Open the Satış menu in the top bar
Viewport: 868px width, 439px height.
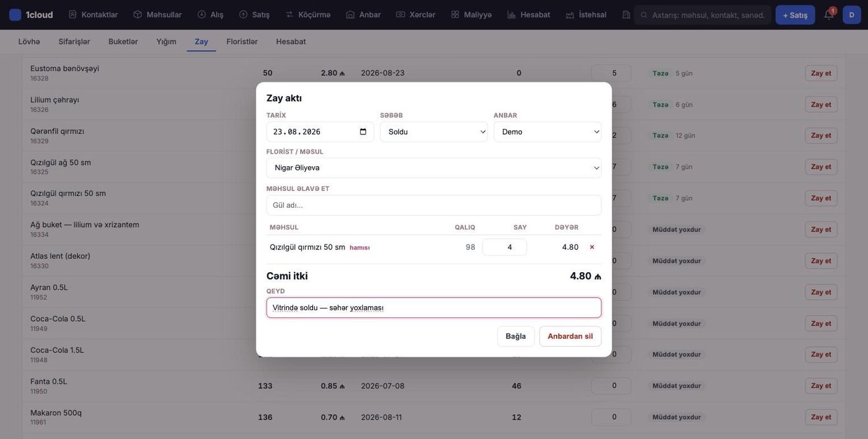pyautogui.click(x=254, y=15)
